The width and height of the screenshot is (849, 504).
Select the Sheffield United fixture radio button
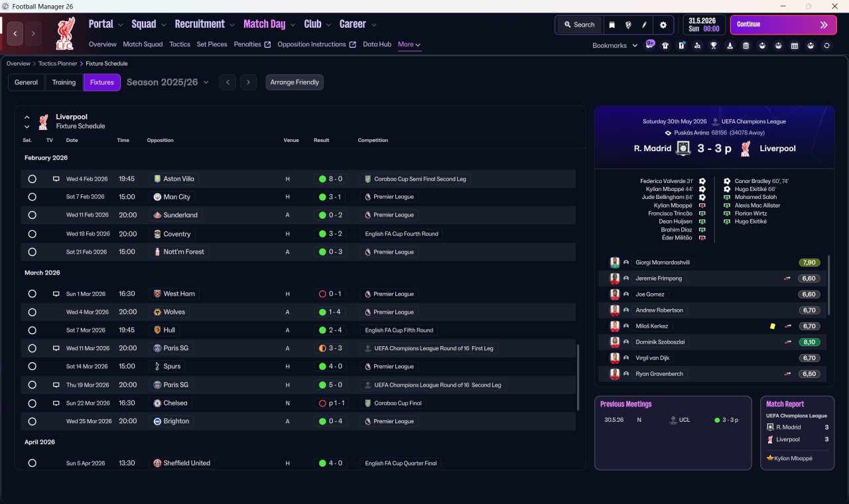tap(32, 463)
